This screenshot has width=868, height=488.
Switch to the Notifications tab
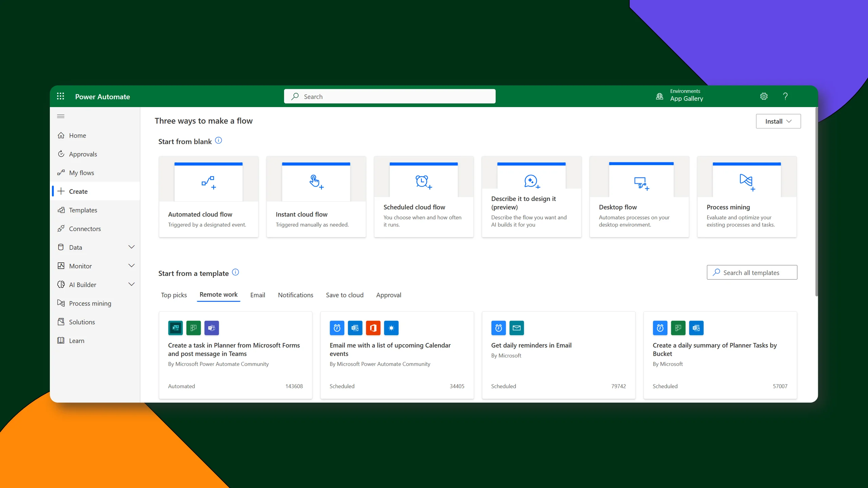(x=295, y=295)
